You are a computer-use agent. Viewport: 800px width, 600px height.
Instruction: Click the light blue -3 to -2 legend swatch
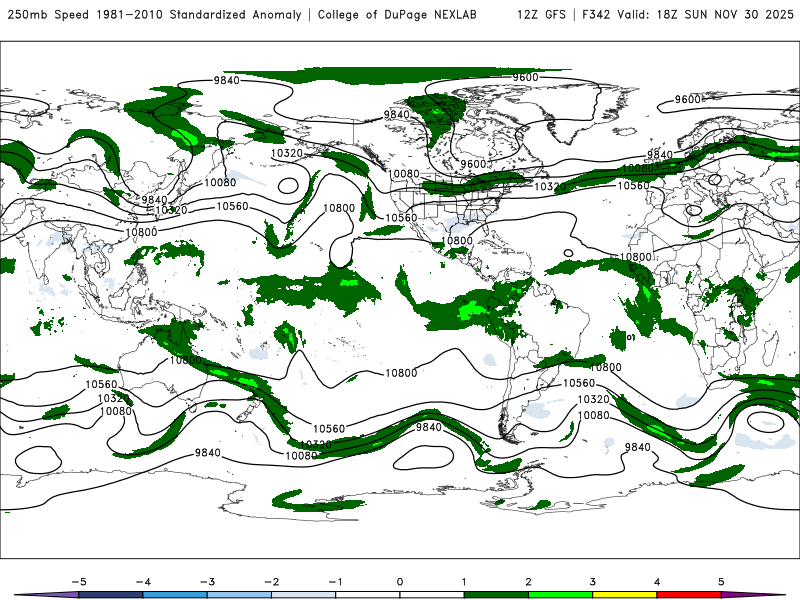(239, 595)
